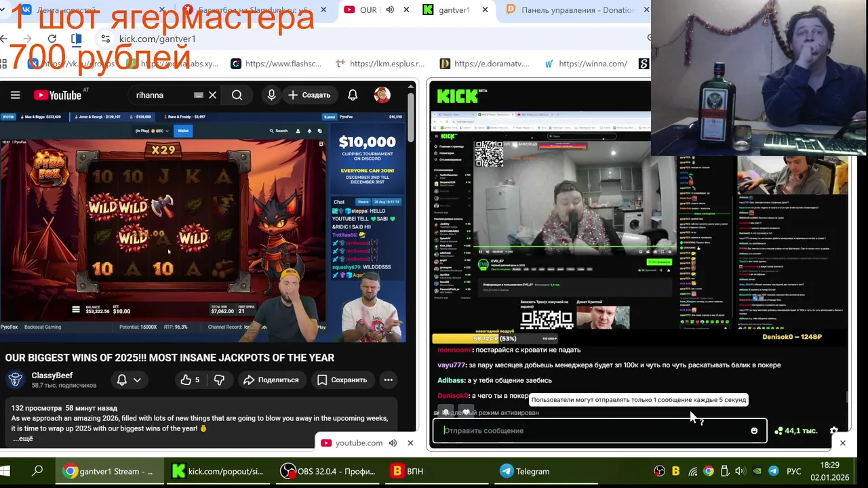Open the Kick channel points balance
The width and height of the screenshot is (868, 488).
click(796, 431)
